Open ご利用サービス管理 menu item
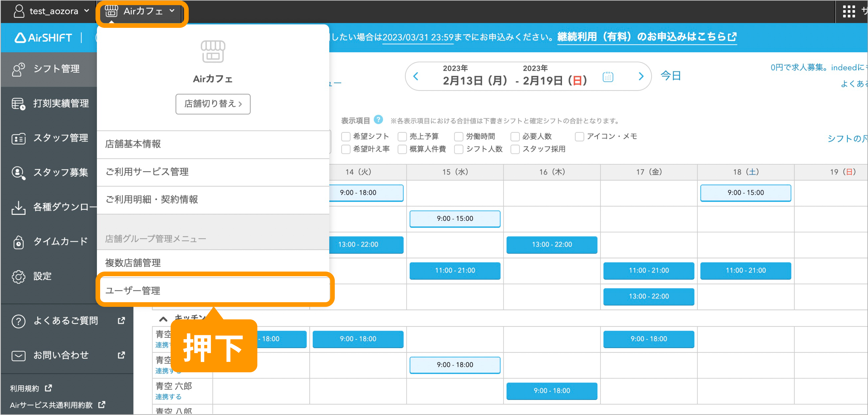Viewport: 868px width, 415px height. coord(213,172)
